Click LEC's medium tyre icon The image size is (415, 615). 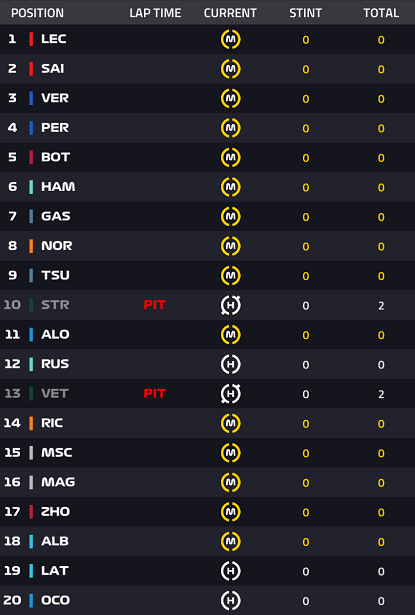(x=231, y=39)
